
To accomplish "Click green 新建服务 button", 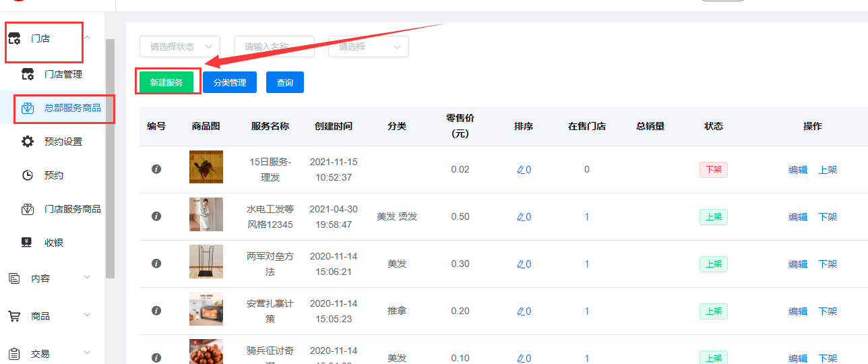I will pyautogui.click(x=166, y=82).
